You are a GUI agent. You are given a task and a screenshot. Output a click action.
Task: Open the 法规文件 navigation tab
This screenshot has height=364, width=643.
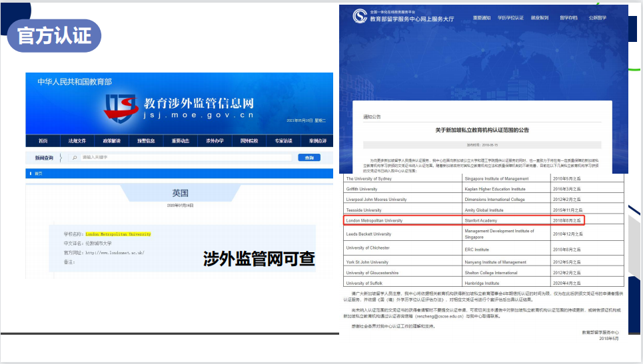pyautogui.click(x=77, y=141)
